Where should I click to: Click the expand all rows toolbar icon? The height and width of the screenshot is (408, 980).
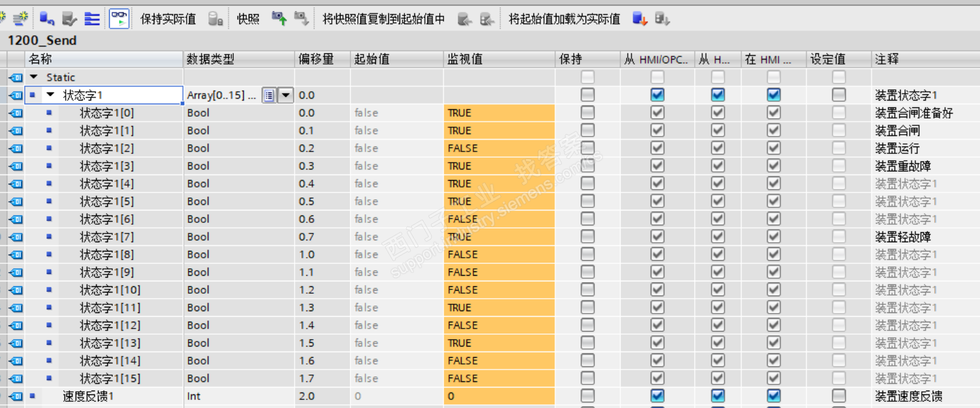pyautogui.click(x=92, y=19)
